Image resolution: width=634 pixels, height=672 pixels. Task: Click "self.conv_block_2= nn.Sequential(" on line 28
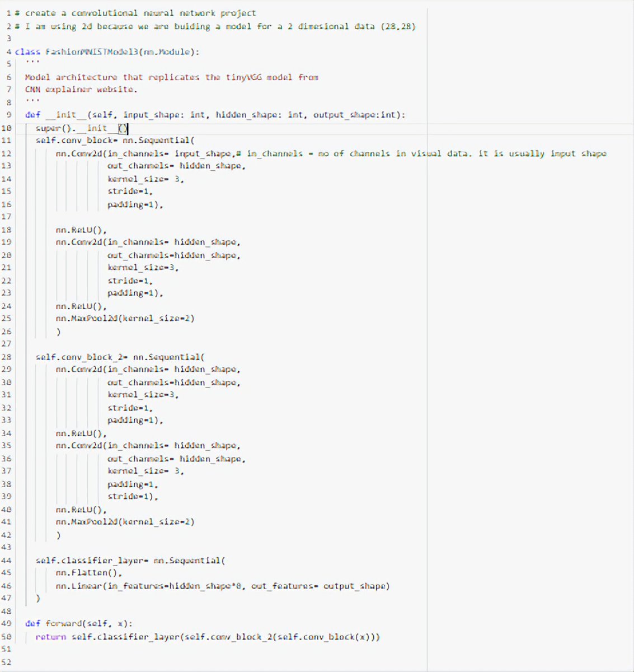(120, 357)
